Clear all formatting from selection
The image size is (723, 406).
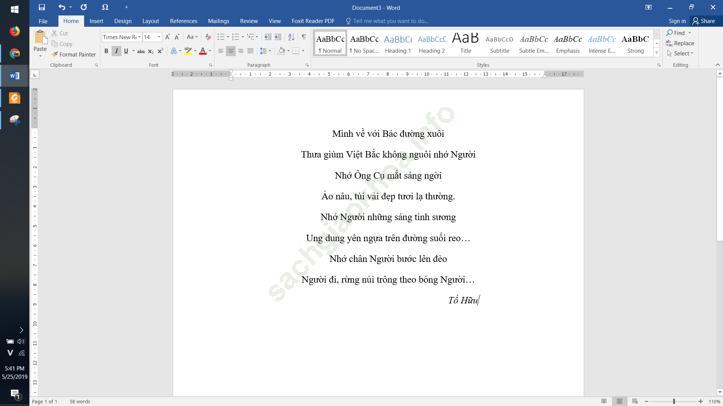point(208,37)
